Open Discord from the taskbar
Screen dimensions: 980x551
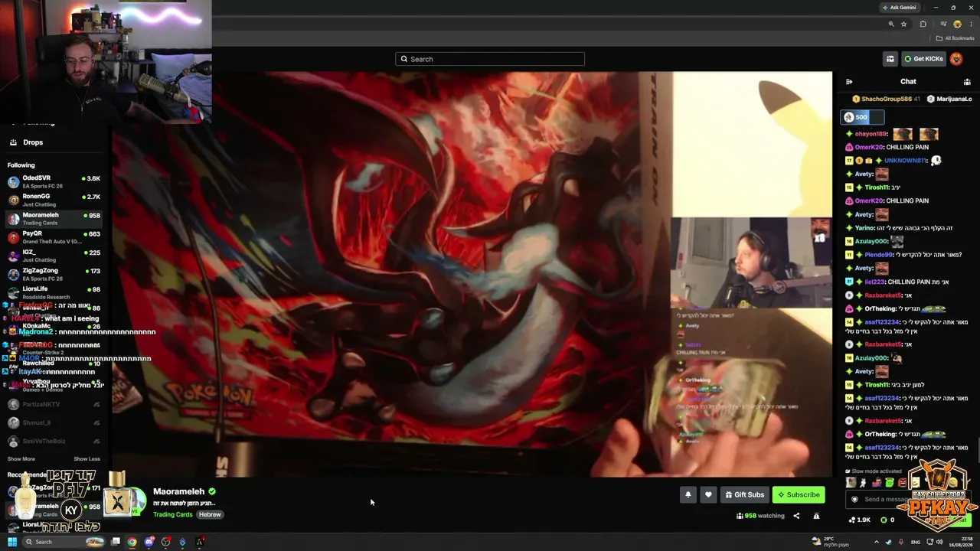(149, 542)
